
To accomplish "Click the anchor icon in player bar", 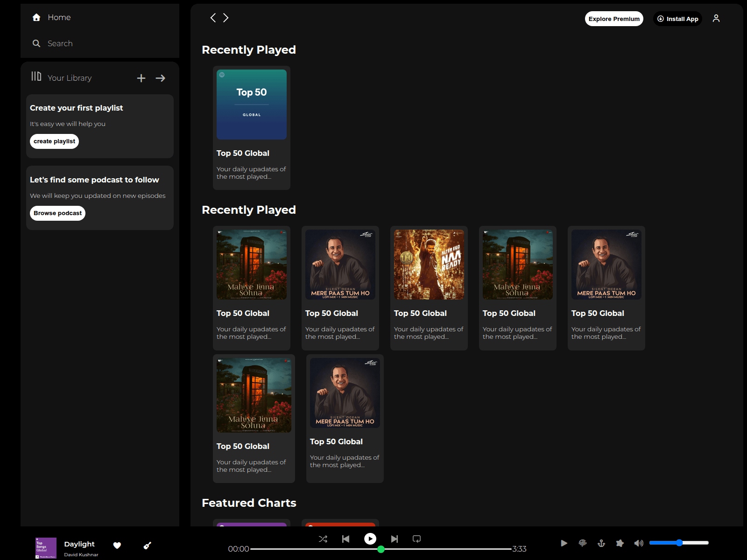I will click(601, 543).
